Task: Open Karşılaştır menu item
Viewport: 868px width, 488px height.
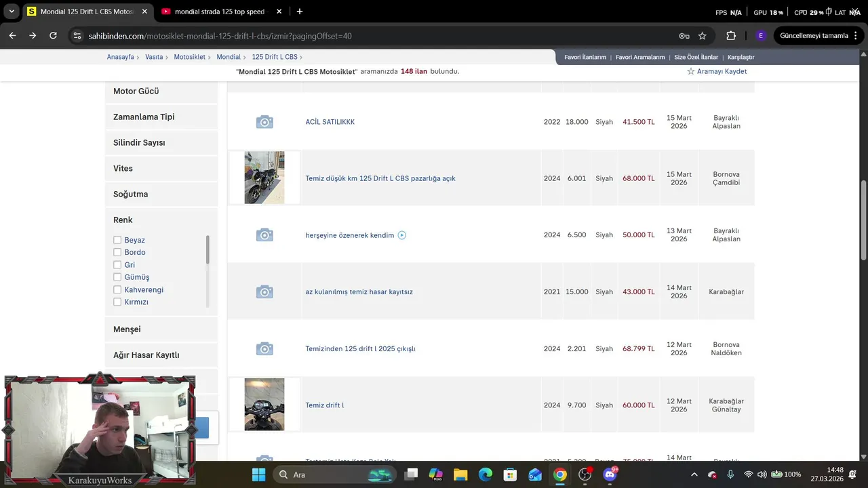Action: (741, 57)
